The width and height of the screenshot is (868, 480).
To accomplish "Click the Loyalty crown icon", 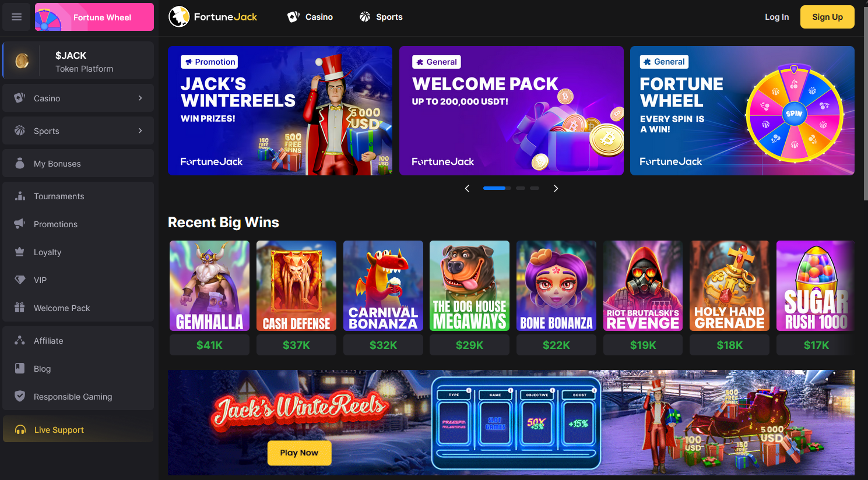I will pos(20,252).
